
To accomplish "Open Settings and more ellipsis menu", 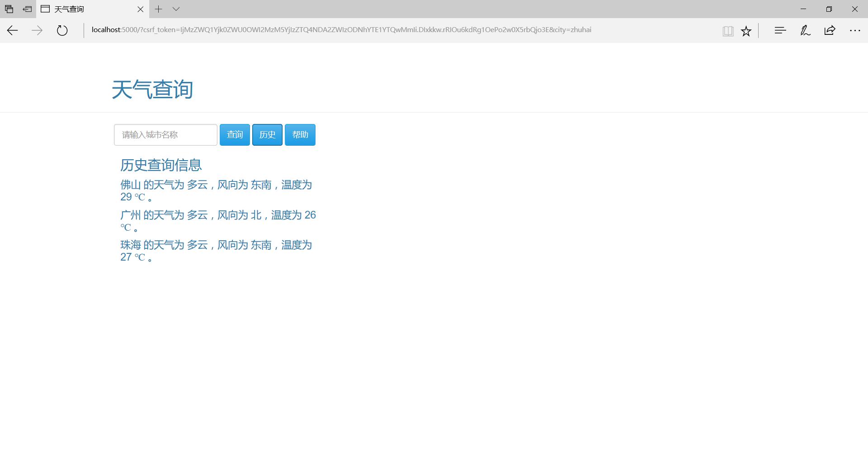I will coord(854,30).
